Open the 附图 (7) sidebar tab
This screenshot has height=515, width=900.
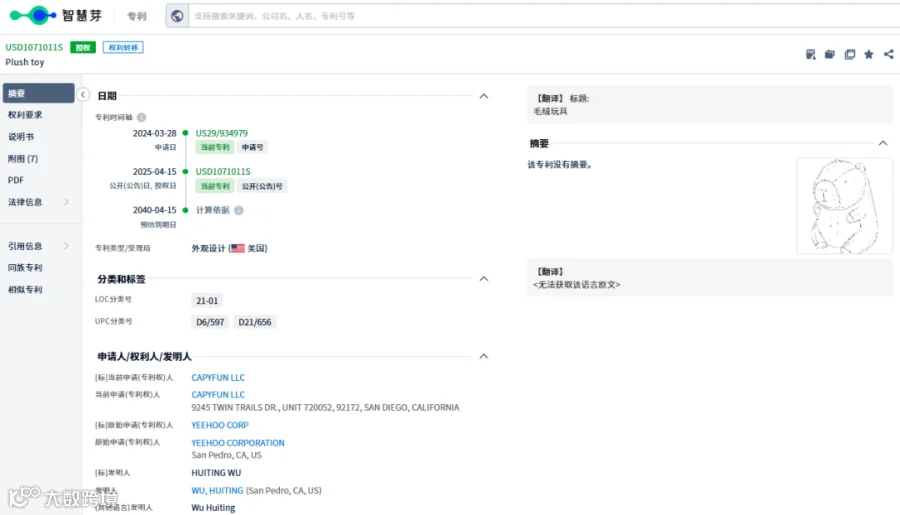23,158
